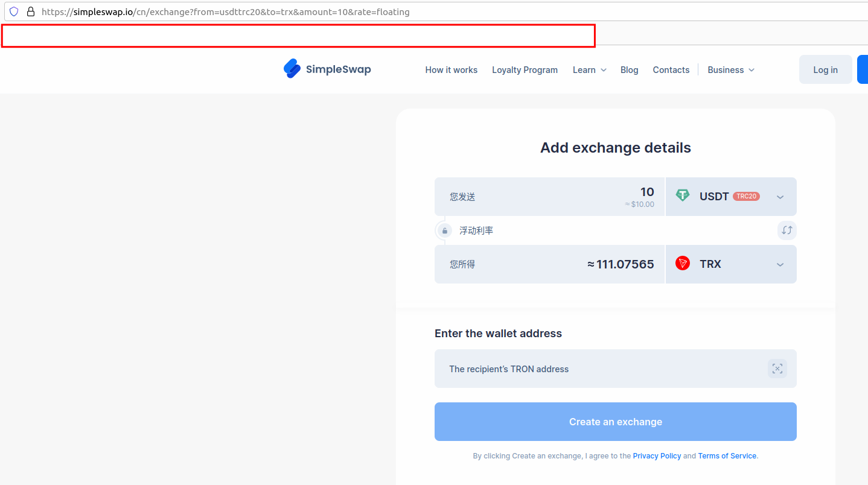
Task: Click the Log in button
Action: (x=825, y=69)
